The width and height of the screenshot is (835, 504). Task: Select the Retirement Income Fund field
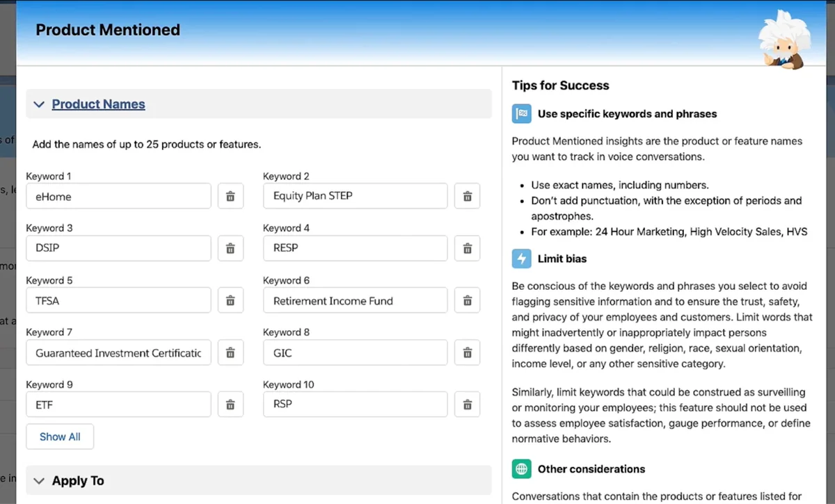(356, 300)
